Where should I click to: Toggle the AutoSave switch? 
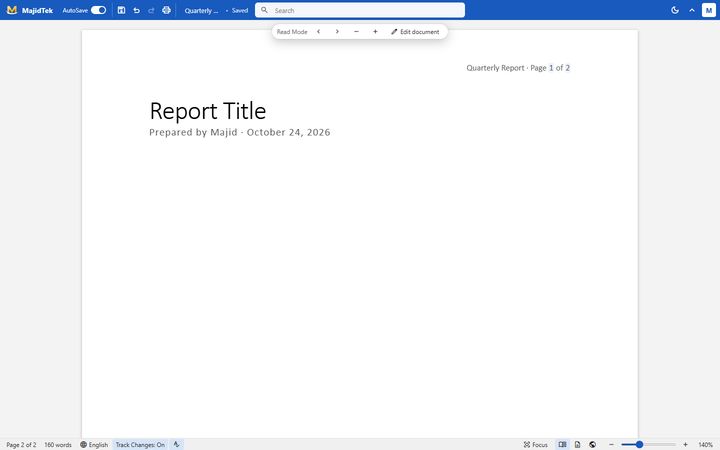point(98,10)
